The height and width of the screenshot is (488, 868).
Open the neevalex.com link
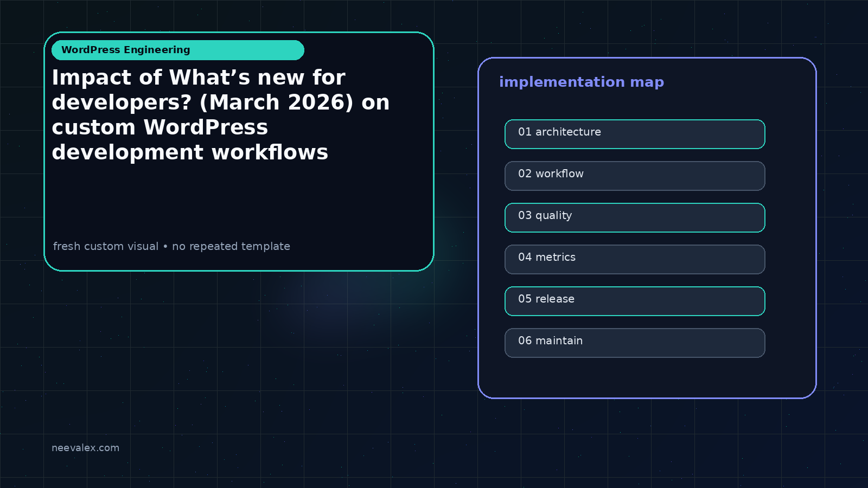[85, 448]
